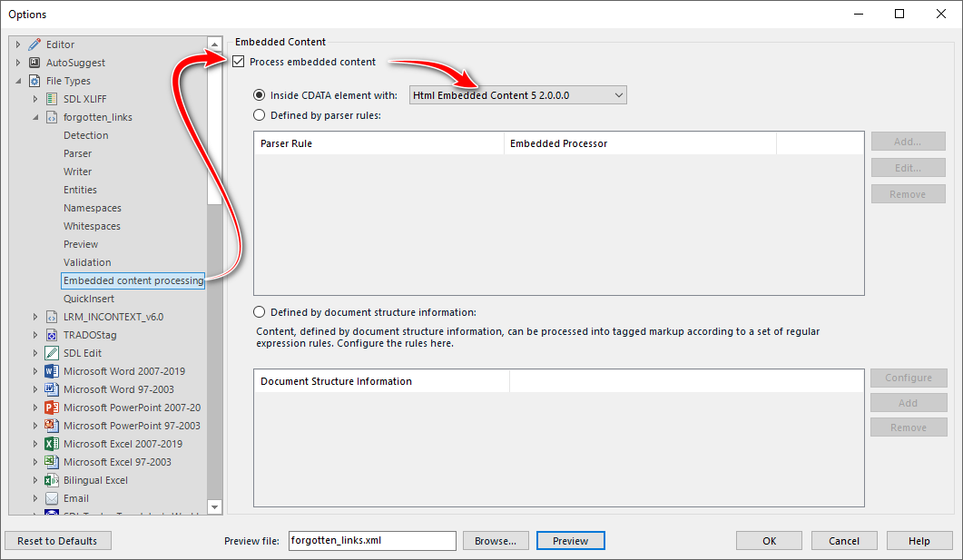Click the Editor pencil icon
The height and width of the screenshot is (560, 963).
click(34, 44)
